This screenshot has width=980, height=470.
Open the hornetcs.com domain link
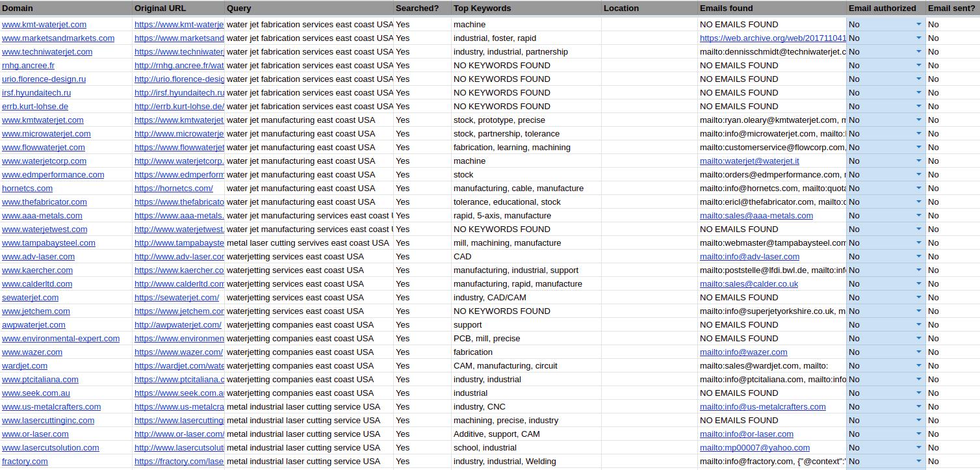[x=27, y=188]
